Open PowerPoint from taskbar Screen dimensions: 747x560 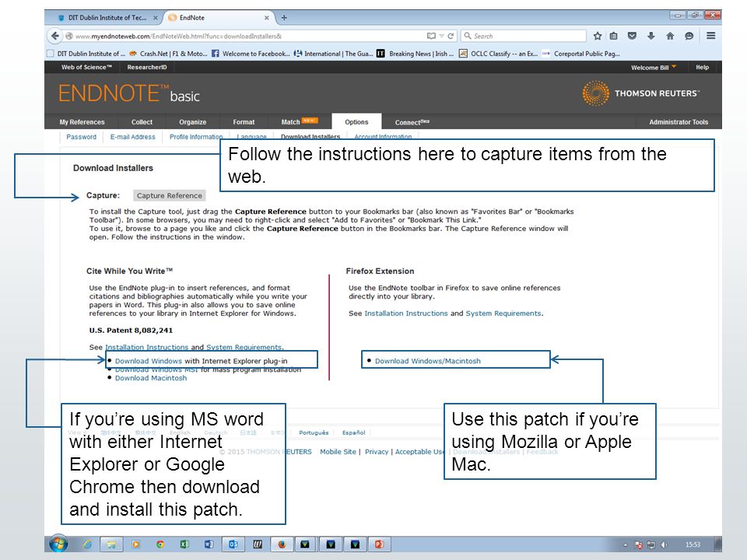click(x=379, y=544)
